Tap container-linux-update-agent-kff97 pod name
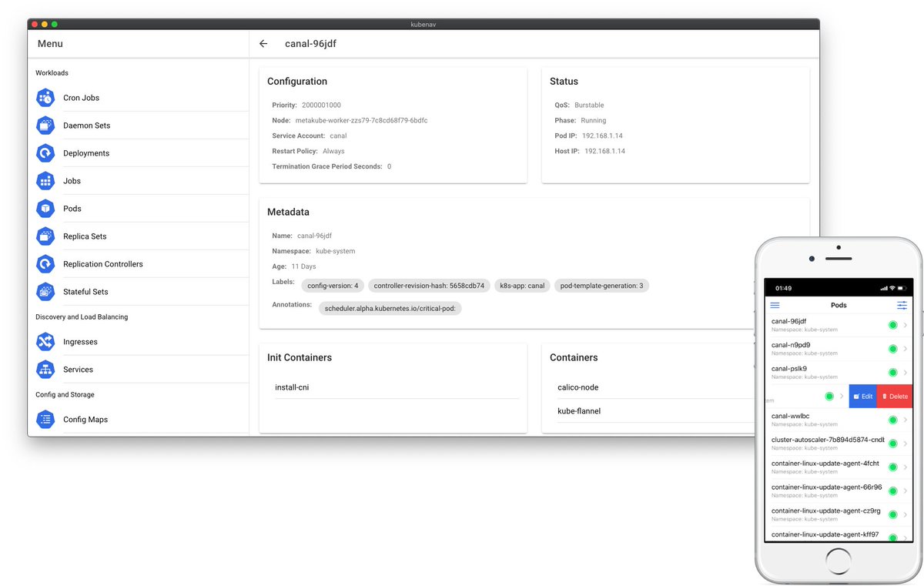This screenshot has height=586, width=924. coord(825,534)
